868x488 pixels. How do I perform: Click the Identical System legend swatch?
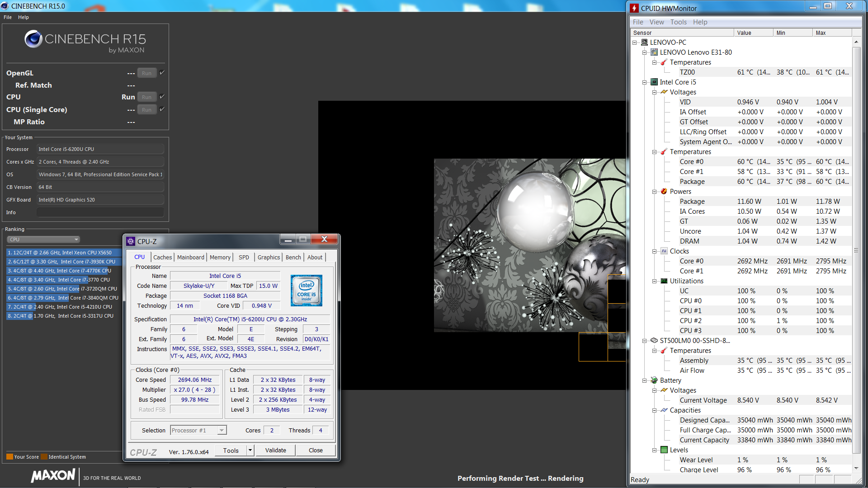(x=44, y=457)
